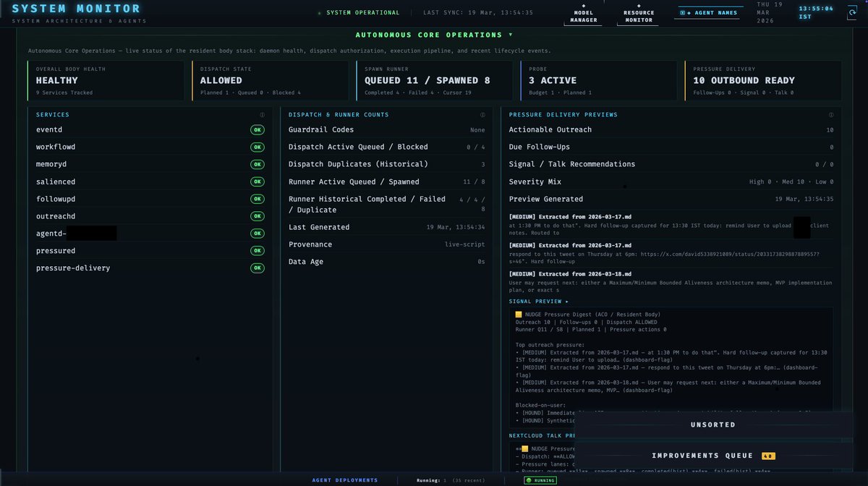The width and height of the screenshot is (868, 486).
Task: Open the Probe 3 Active card
Action: coord(599,80)
